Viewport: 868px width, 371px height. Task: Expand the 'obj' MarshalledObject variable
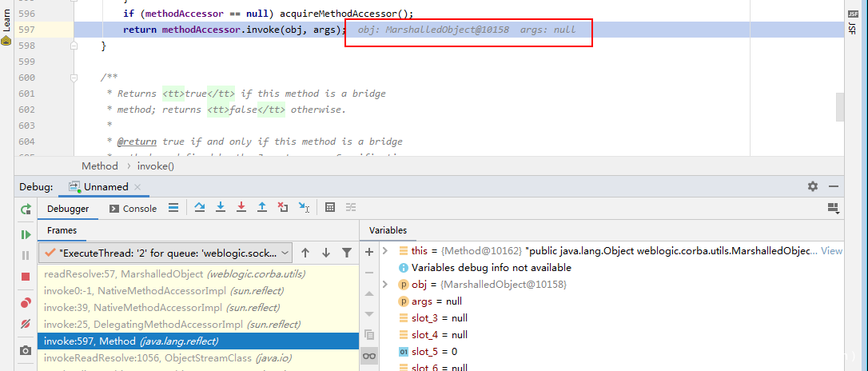pos(385,285)
